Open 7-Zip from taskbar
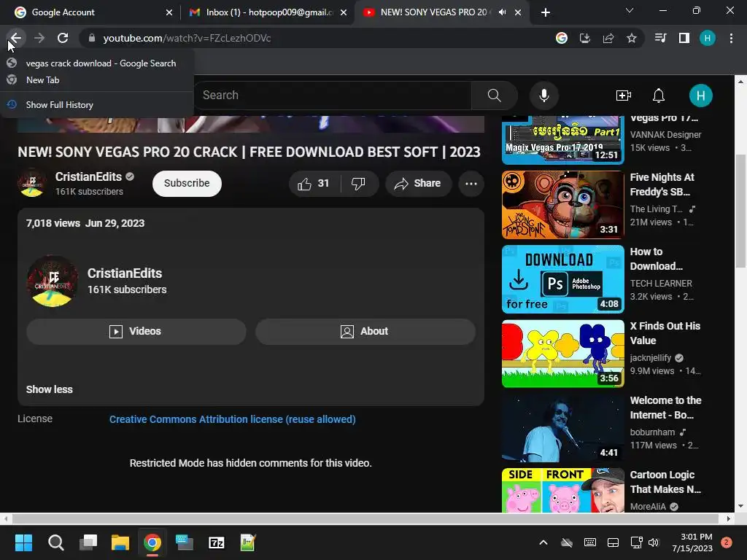This screenshot has height=560, width=747. [x=217, y=542]
